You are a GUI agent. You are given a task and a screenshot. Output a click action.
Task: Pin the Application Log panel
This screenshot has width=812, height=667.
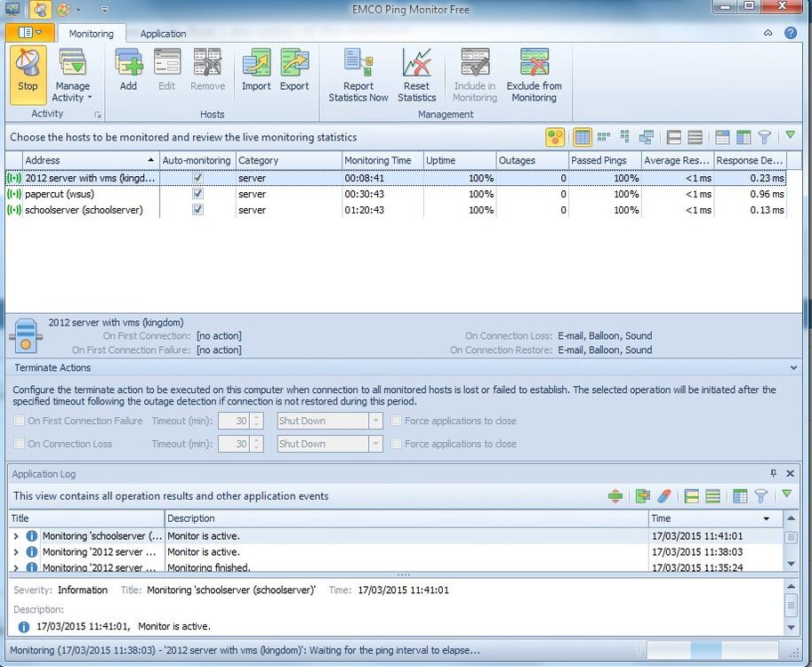coord(773,473)
